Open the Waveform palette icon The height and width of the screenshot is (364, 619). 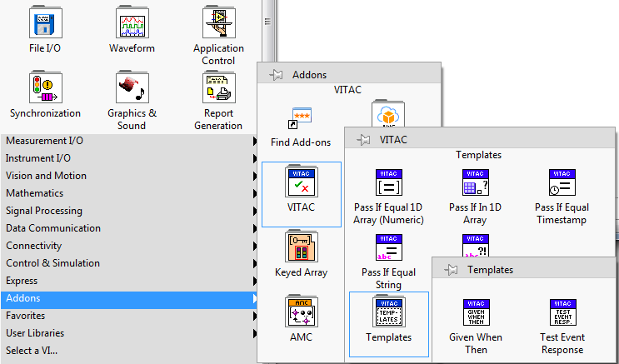(x=132, y=22)
